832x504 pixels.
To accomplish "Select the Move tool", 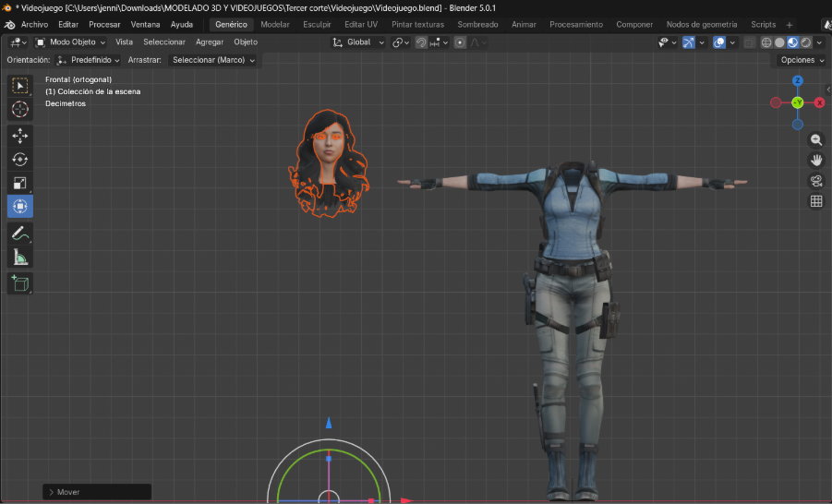I will pos(20,136).
